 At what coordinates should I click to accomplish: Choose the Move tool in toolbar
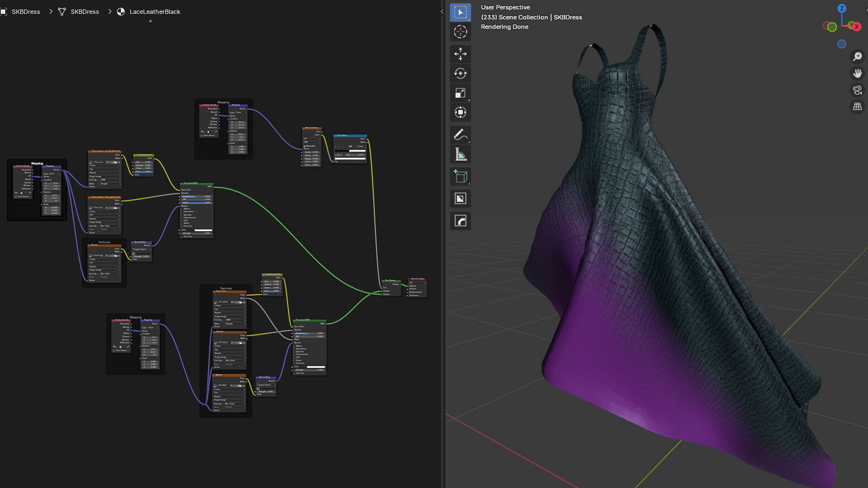tap(460, 54)
